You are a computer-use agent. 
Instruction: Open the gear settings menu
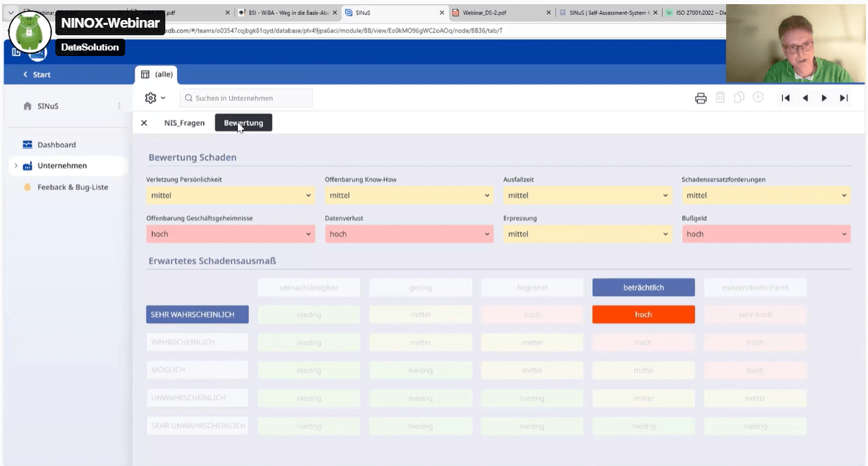pyautogui.click(x=155, y=98)
